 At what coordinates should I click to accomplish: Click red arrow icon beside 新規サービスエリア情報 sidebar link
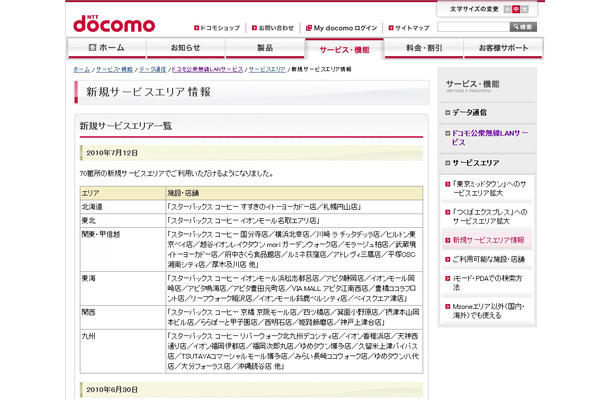(447, 240)
